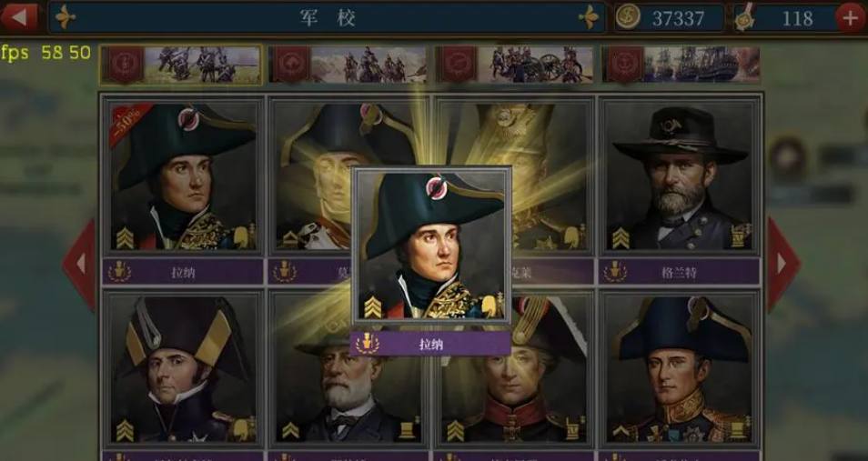Switch to the infantry generals tab
Image resolution: width=868 pixels, height=461 pixels.
pos(180,65)
